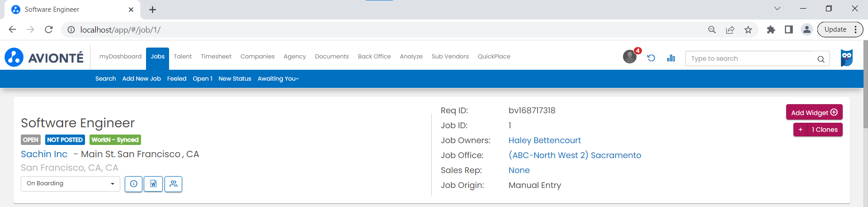Click the NOT POSTED badge
This screenshot has height=207, width=868.
65,140
